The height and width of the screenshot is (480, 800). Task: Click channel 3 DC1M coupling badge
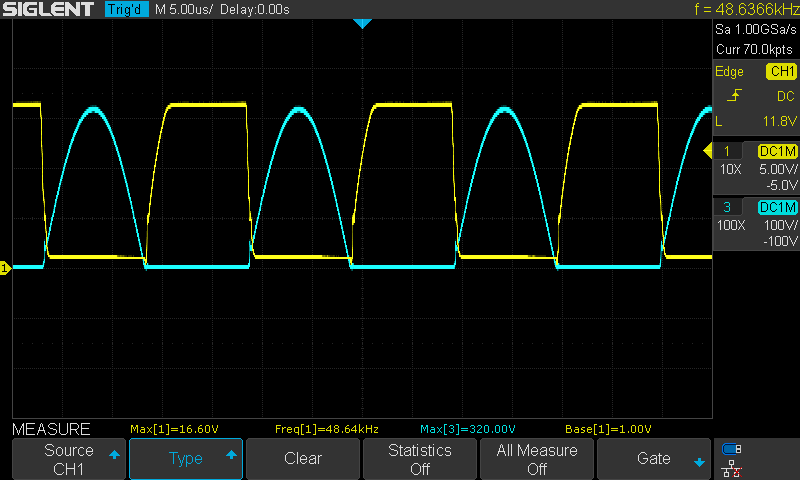778,207
